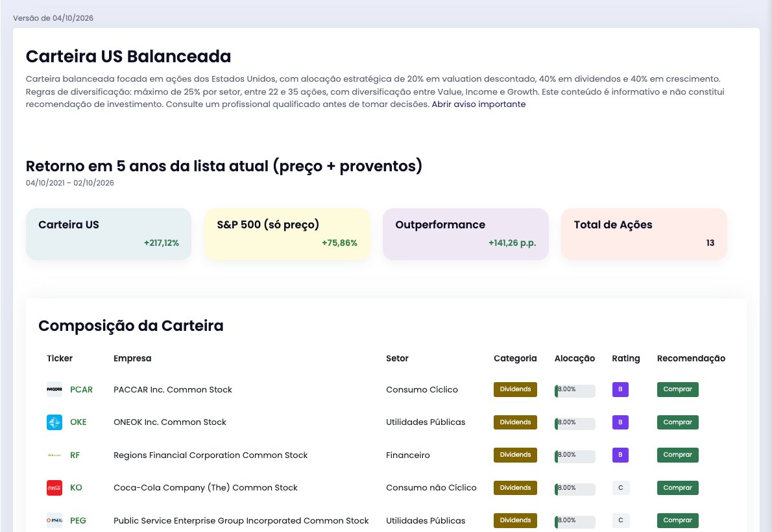This screenshot has height=532, width=772.
Task: Click the ONEOK company logo icon
Action: coord(54,422)
